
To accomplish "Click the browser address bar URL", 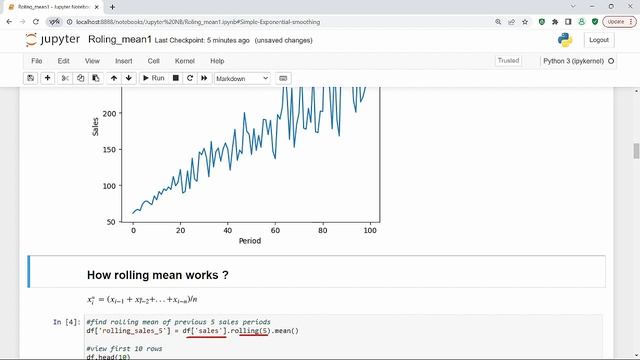I will [x=198, y=22].
